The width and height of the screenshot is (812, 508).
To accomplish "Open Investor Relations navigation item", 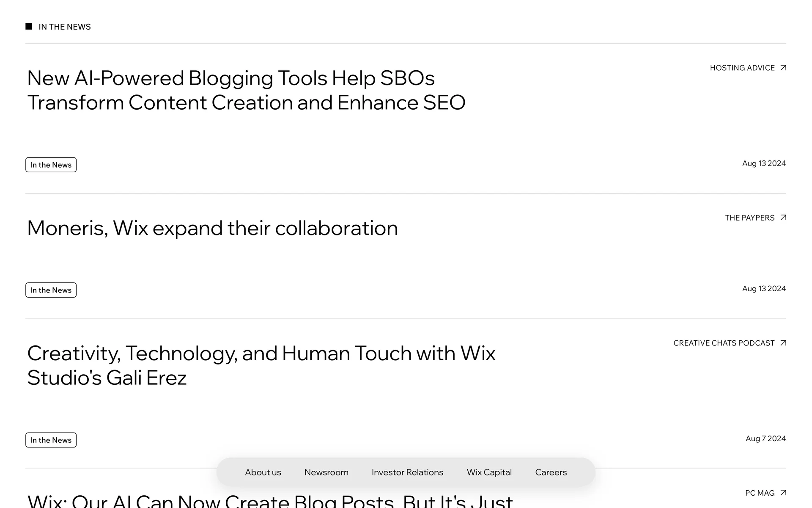I will [407, 472].
